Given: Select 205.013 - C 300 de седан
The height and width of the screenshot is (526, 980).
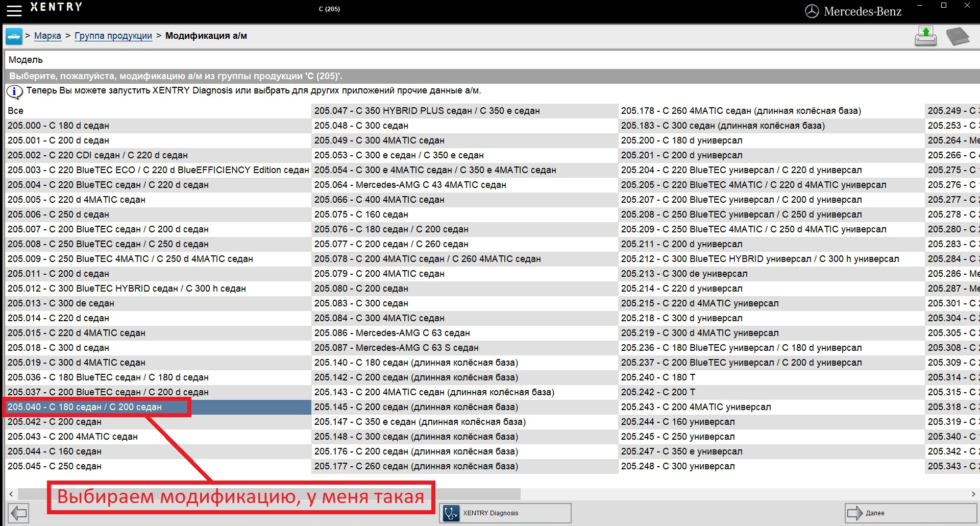Looking at the screenshot, I should tap(158, 303).
